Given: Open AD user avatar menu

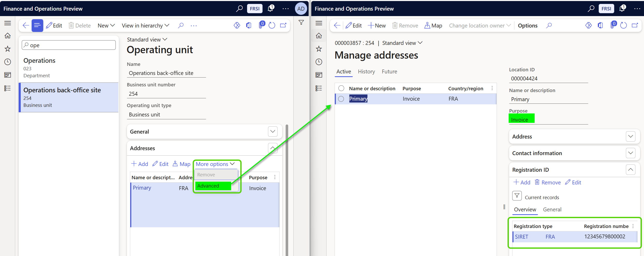Looking at the screenshot, I should [301, 9].
